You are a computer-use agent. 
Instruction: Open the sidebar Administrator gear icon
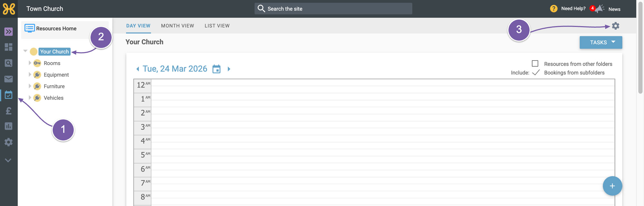[9, 142]
